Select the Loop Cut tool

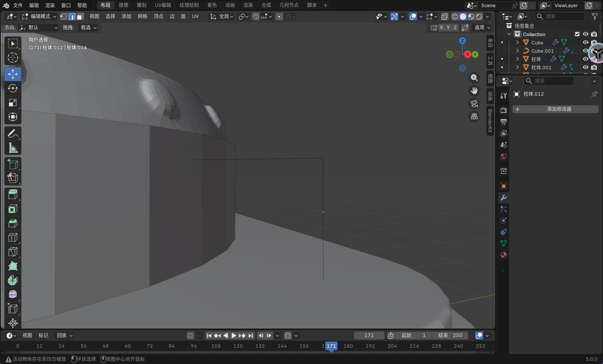click(x=13, y=237)
